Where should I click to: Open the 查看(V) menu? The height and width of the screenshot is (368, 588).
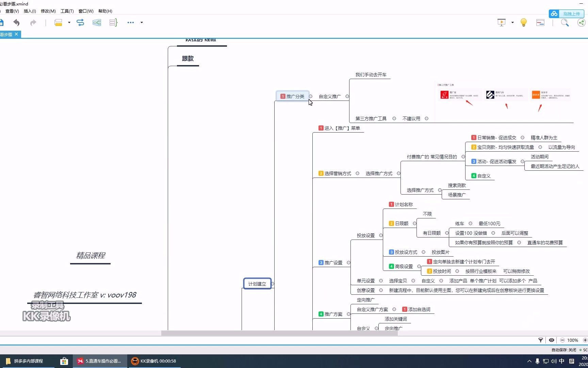tap(12, 11)
